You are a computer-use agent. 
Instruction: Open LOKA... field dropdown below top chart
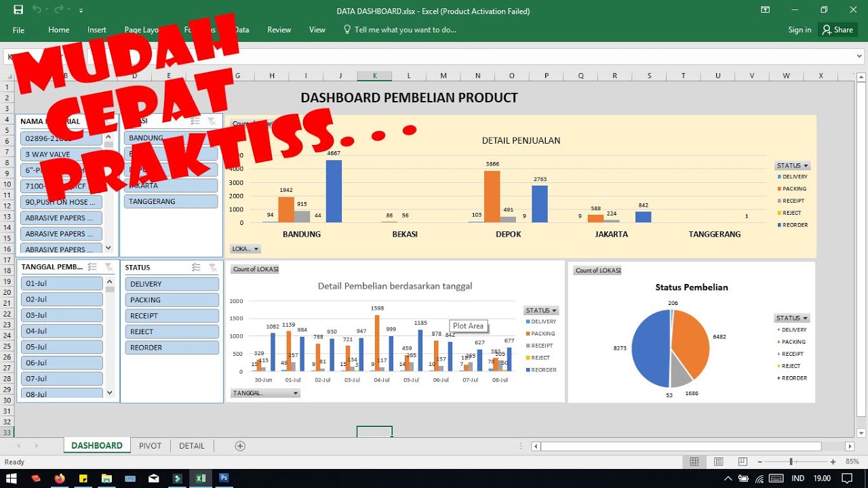coord(245,249)
